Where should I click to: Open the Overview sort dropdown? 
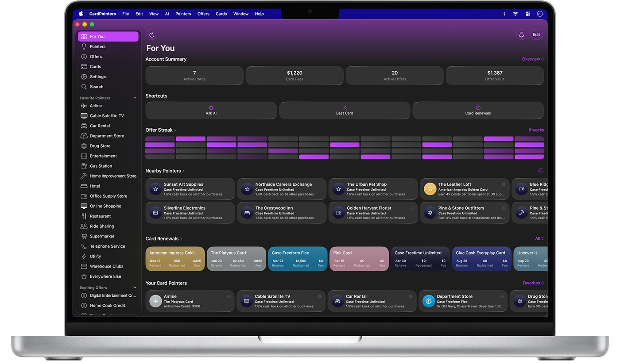532,59
